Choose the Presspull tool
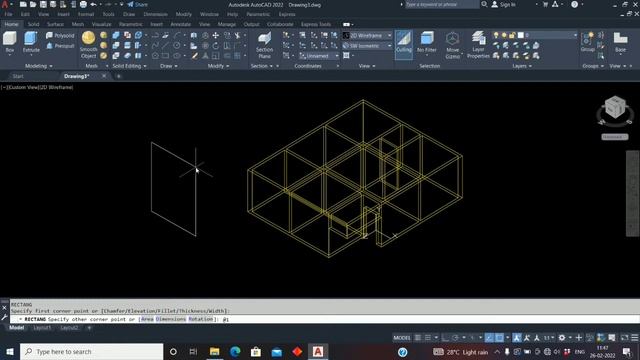 pyautogui.click(x=60, y=46)
